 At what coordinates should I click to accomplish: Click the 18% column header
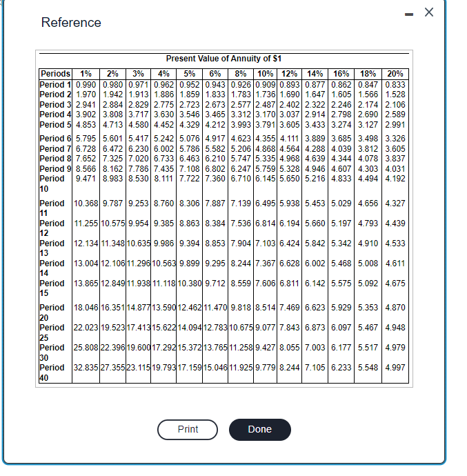[x=368, y=74]
